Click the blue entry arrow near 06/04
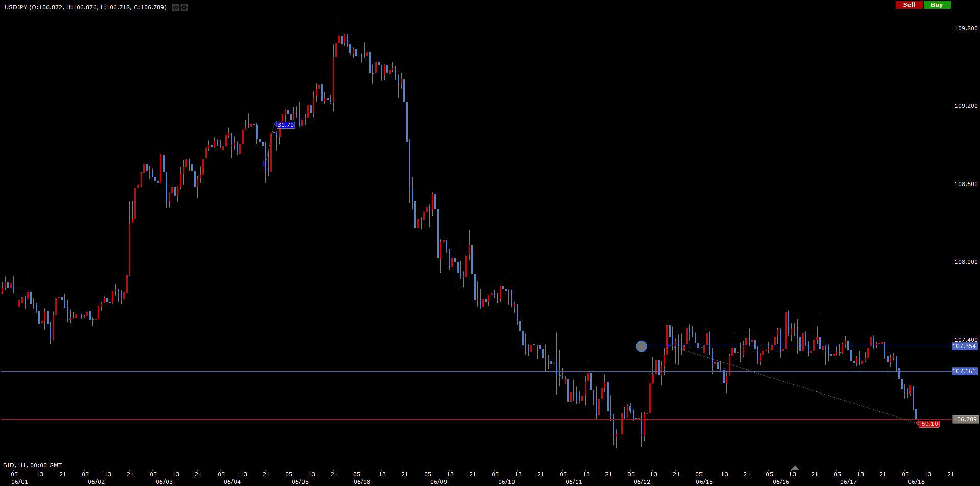This screenshot has height=486, width=980. (264, 164)
